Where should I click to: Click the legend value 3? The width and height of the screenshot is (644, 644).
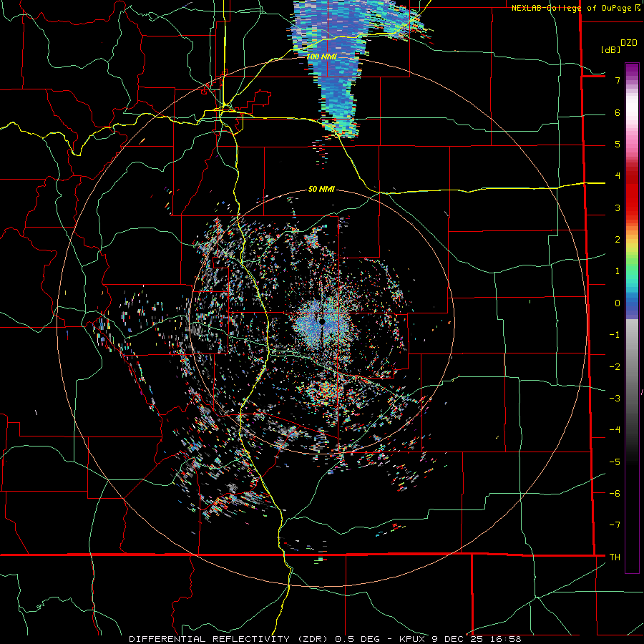(618, 208)
